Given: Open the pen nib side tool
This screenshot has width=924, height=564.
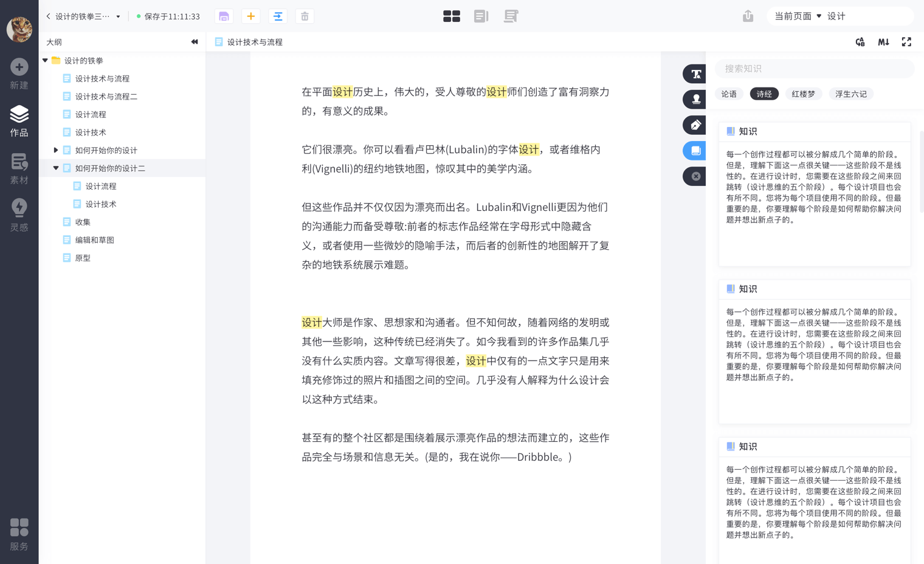Looking at the screenshot, I should tap(695, 125).
